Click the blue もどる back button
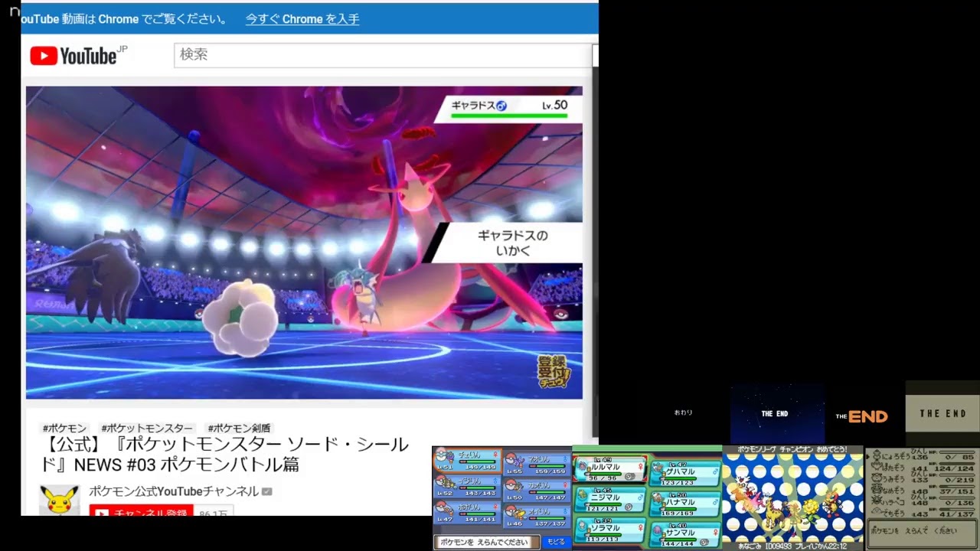980x551 pixels. (557, 542)
